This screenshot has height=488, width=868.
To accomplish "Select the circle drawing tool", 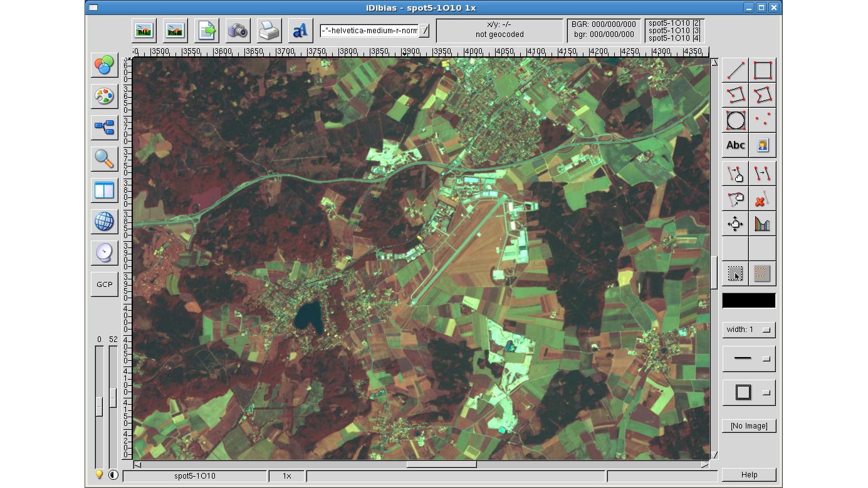I will coord(736,120).
